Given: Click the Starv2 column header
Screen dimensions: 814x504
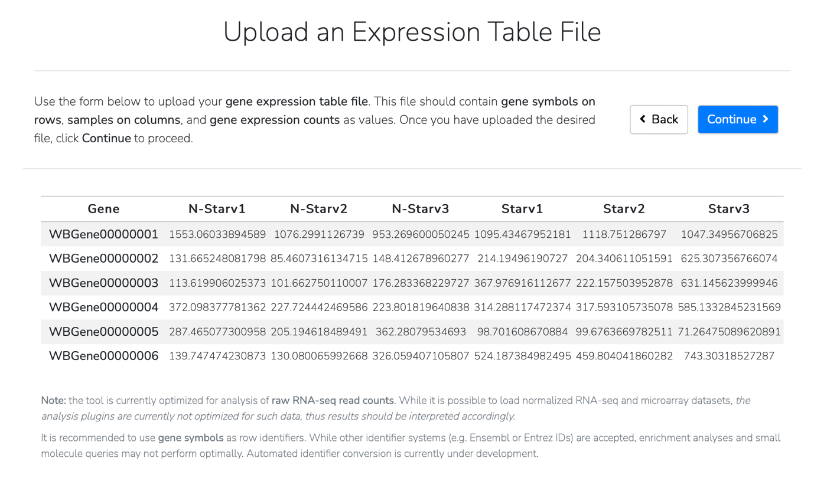Looking at the screenshot, I should 624,208.
